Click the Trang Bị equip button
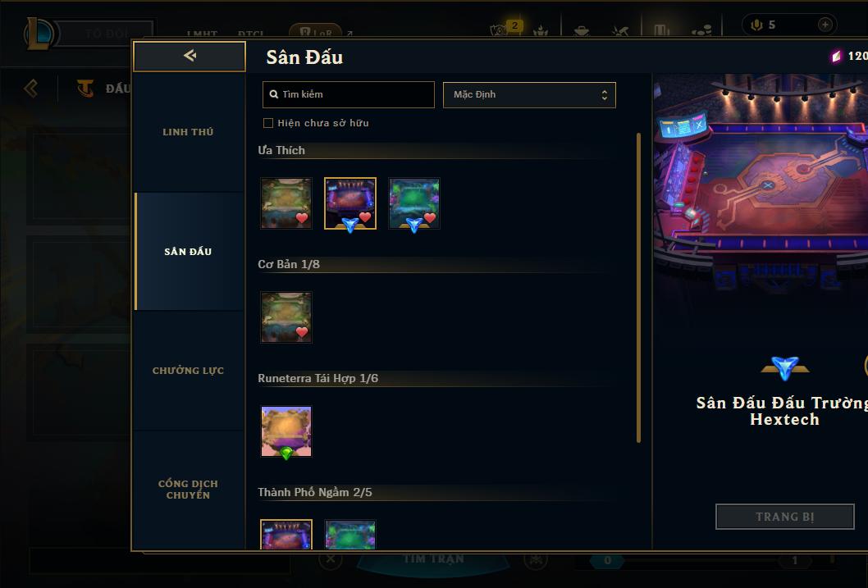Image resolution: width=868 pixels, height=588 pixels. [x=784, y=517]
